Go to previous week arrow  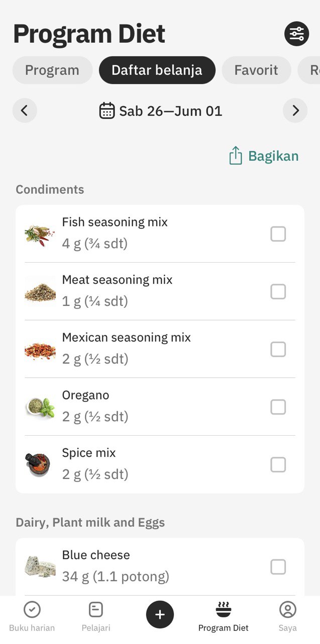(x=25, y=111)
